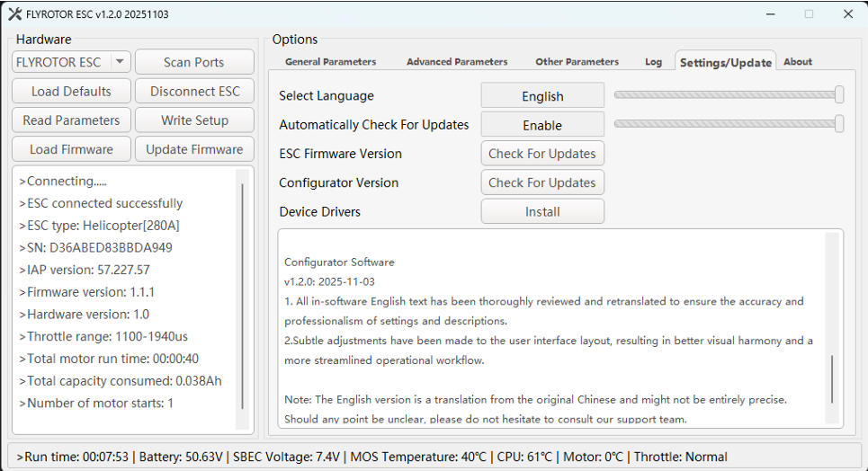Click the Select Language slider handle

(839, 94)
